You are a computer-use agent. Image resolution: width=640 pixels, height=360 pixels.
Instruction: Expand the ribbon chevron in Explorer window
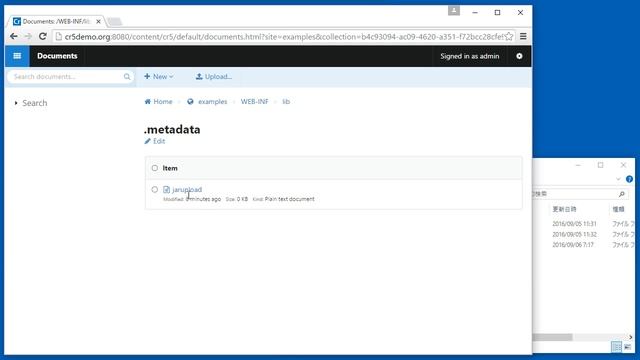[618, 179]
